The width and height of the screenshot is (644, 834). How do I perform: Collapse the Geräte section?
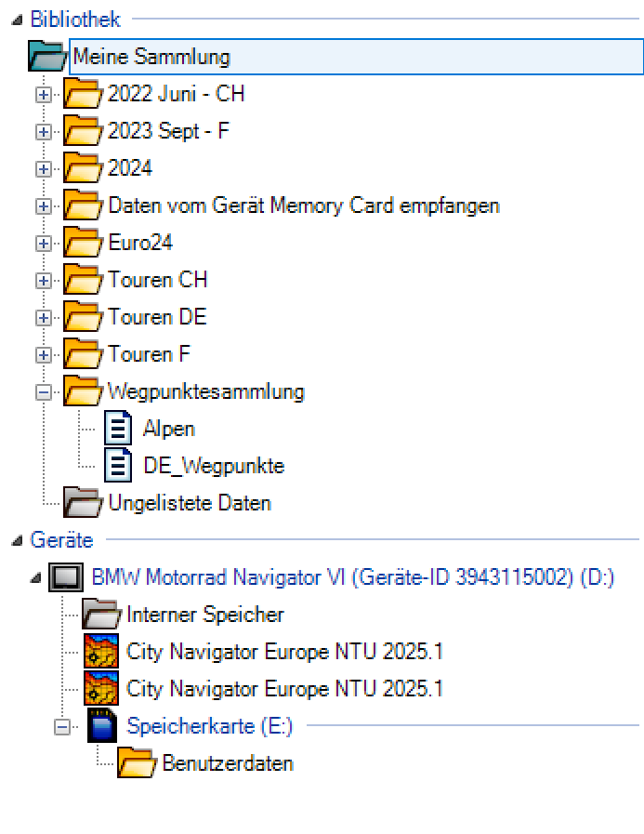18,540
